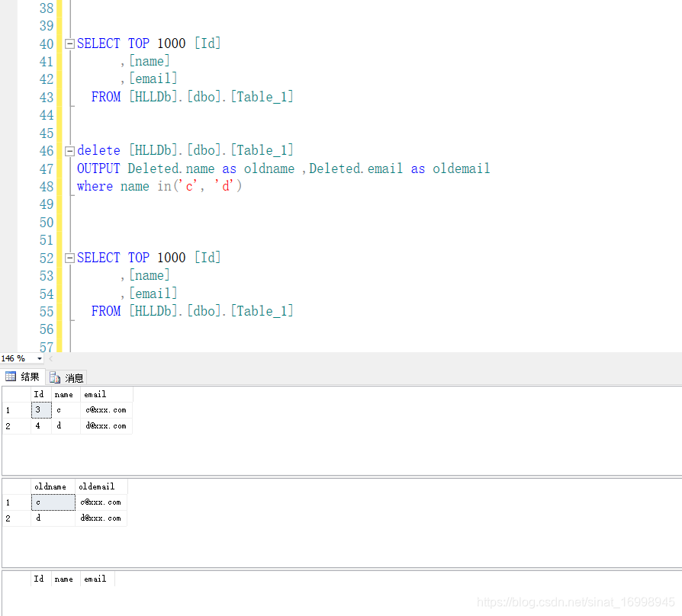Select the oldemail column header
Viewport: 682px width, 616px height.
tap(98, 486)
